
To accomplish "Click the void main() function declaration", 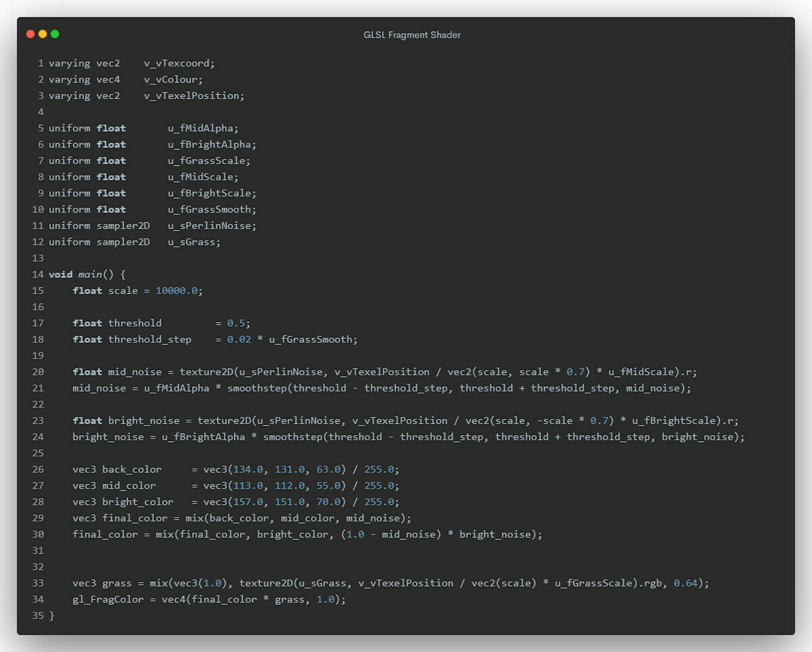I will click(87, 274).
